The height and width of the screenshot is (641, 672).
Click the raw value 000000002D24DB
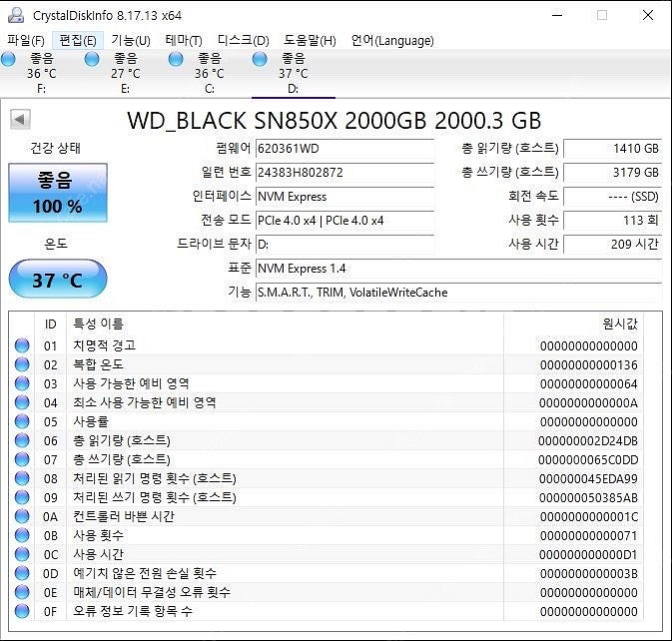coord(588,441)
